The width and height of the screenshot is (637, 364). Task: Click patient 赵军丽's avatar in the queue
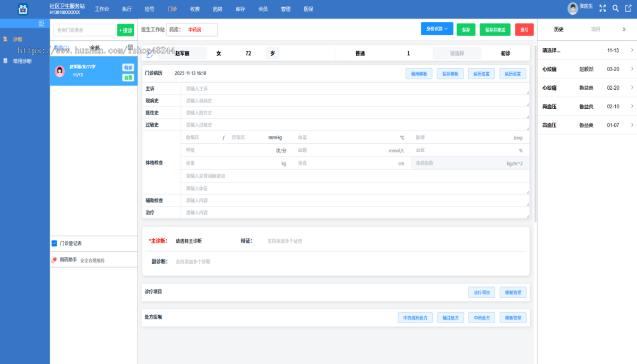[60, 71]
